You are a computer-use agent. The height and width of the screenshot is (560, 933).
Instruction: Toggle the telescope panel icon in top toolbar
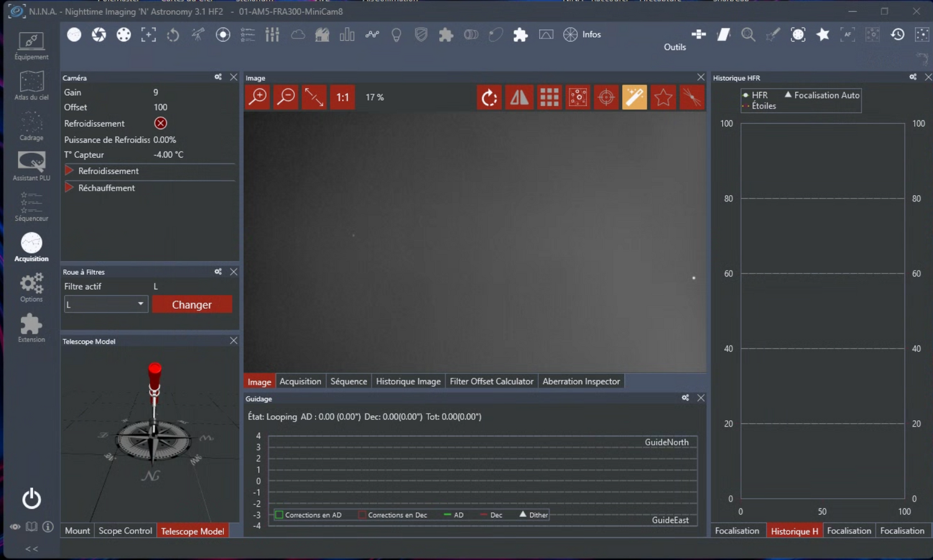click(x=198, y=35)
